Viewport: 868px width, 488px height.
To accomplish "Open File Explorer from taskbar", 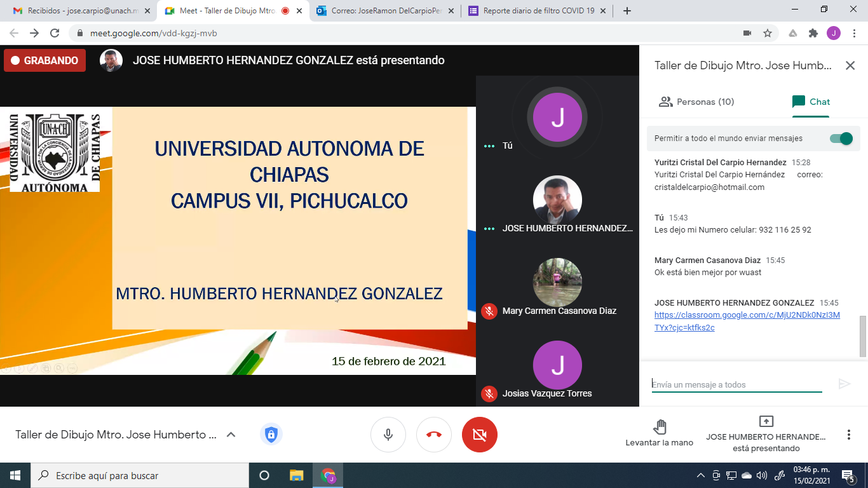I will pos(296,475).
